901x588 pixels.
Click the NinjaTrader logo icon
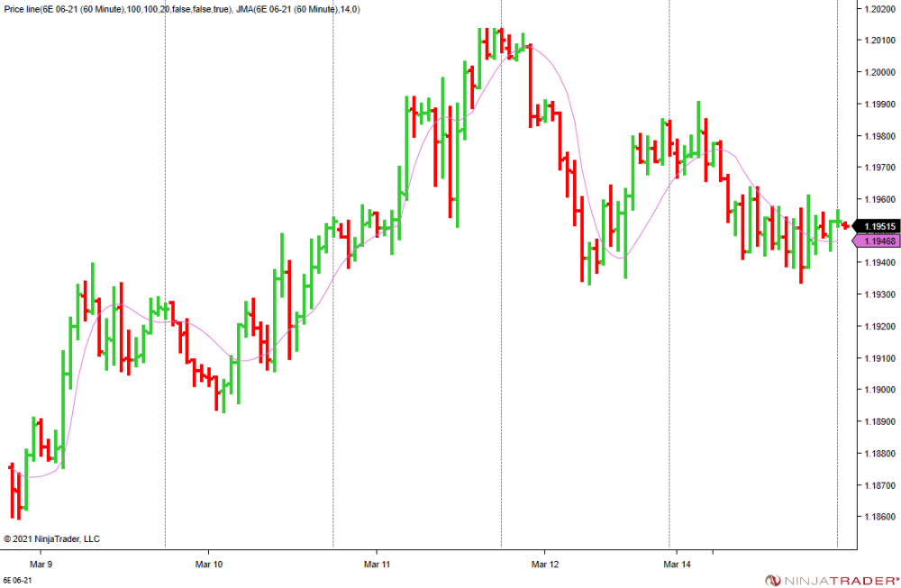click(772, 580)
